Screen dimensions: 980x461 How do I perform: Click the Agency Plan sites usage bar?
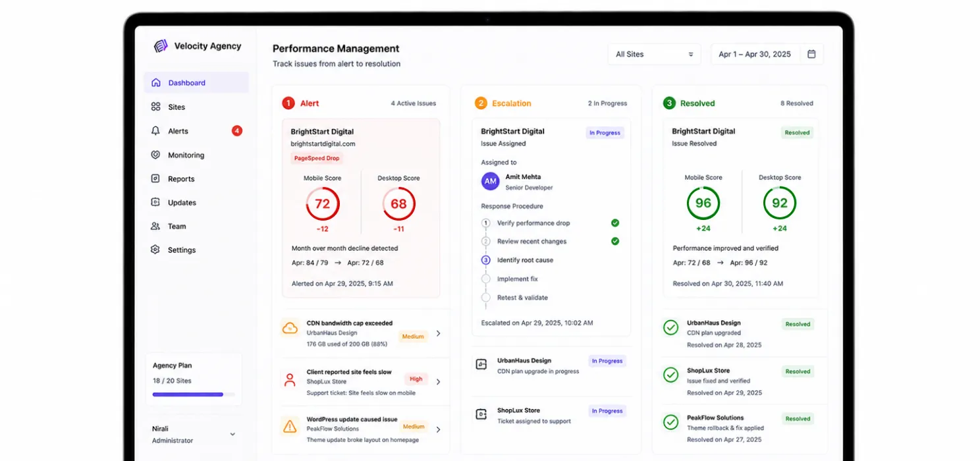[x=193, y=394]
